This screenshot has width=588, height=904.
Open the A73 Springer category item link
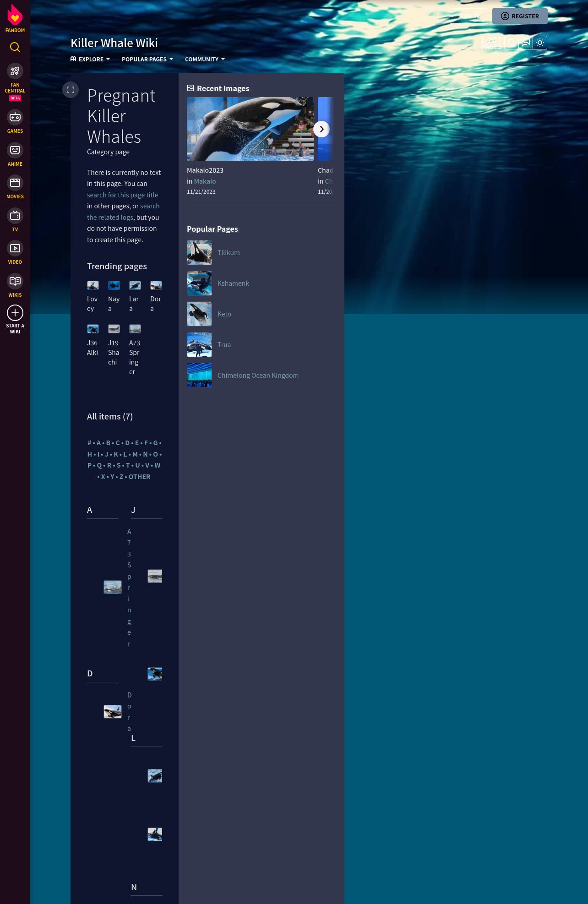[x=129, y=588]
